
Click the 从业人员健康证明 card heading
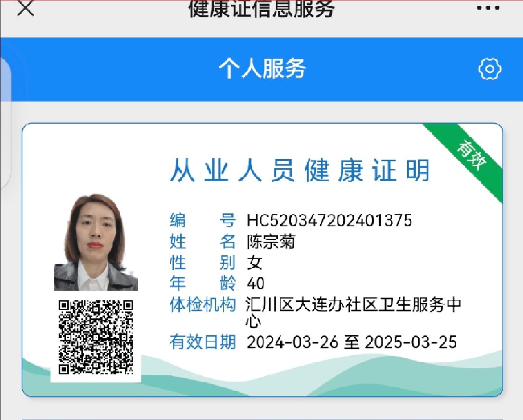tap(300, 171)
